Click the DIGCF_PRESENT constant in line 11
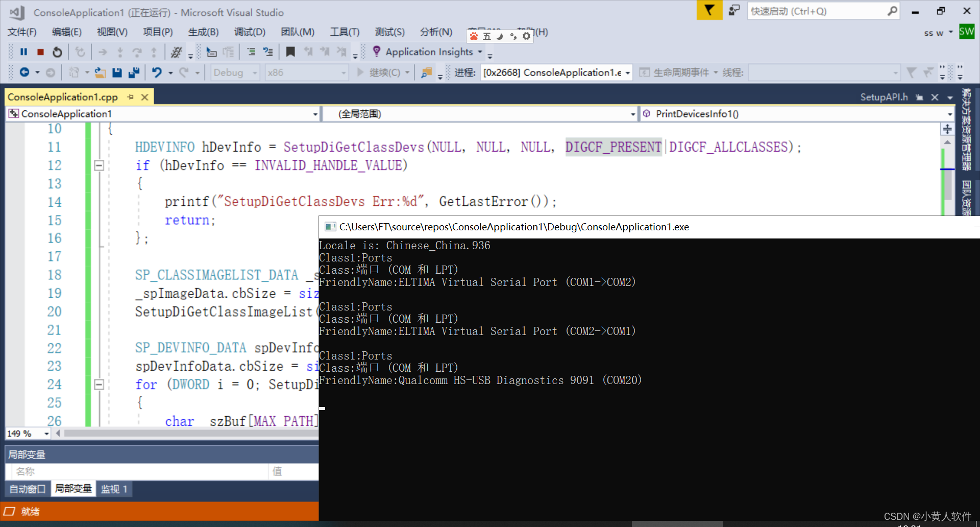Image resolution: width=980 pixels, height=527 pixels. pyautogui.click(x=614, y=147)
